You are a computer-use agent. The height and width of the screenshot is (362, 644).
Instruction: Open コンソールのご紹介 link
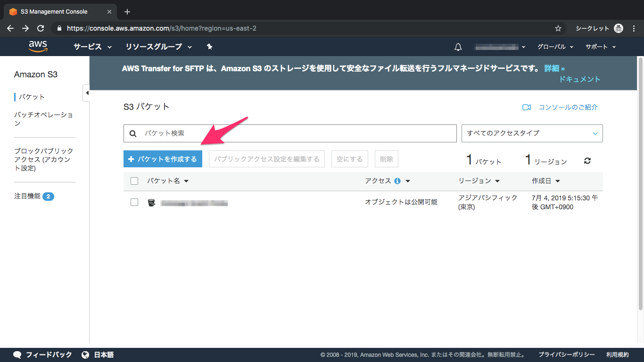[568, 107]
